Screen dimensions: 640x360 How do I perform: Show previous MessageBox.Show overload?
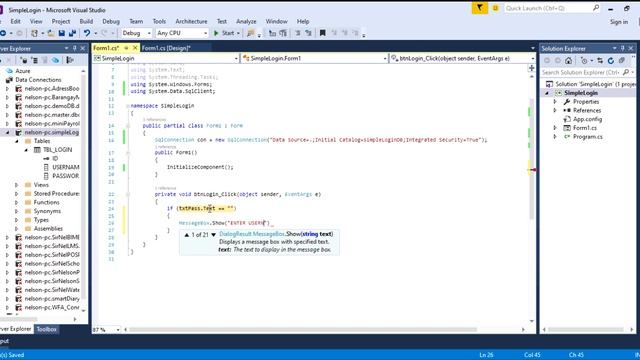pyautogui.click(x=187, y=235)
